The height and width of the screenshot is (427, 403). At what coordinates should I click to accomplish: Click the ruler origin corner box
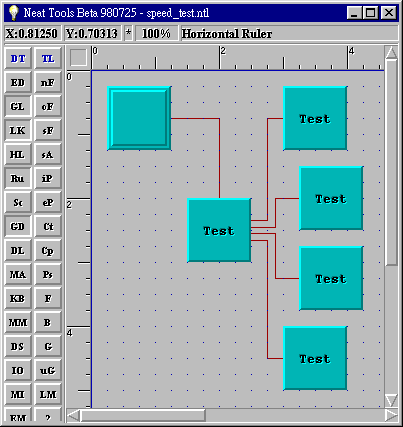coord(78,57)
